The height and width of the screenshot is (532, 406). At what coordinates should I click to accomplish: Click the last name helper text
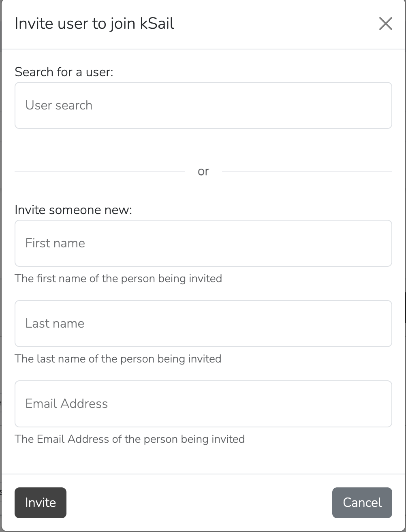click(118, 359)
